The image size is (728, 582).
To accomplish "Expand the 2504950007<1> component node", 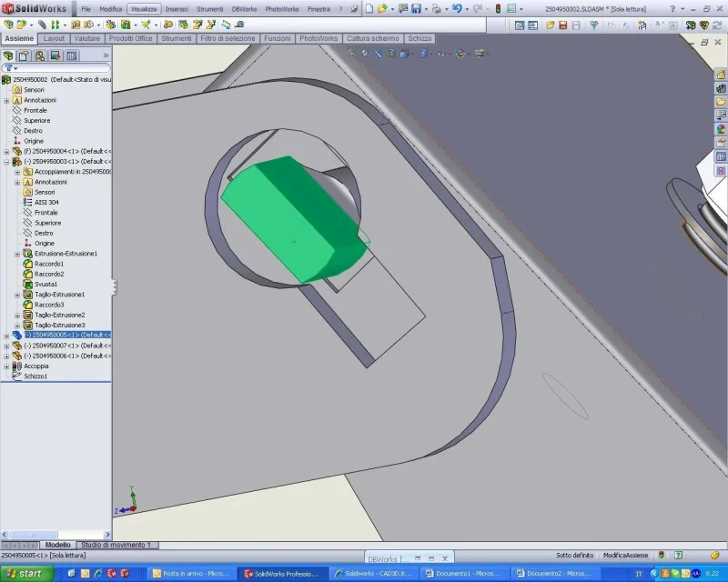I will coord(6,346).
